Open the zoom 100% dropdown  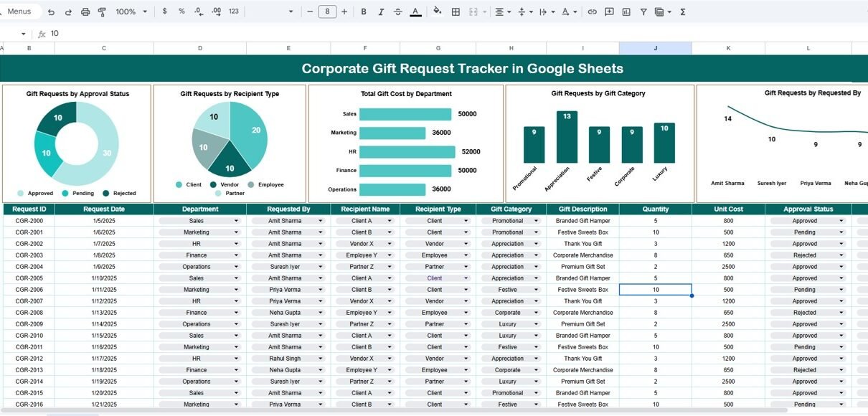(131, 12)
